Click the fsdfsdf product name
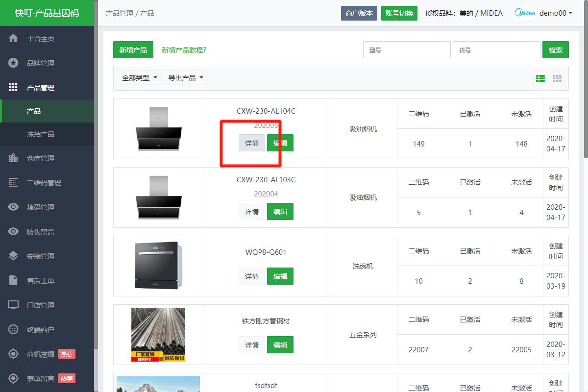The height and width of the screenshot is (392, 588). tap(266, 386)
